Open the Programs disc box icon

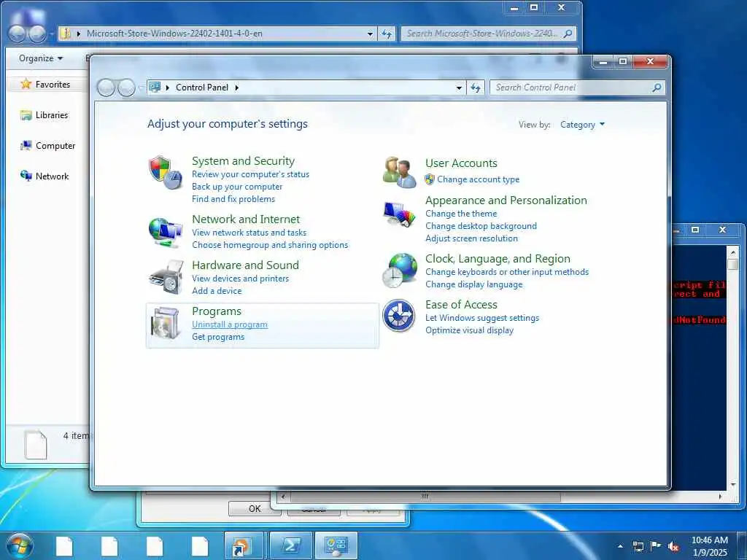(x=165, y=323)
